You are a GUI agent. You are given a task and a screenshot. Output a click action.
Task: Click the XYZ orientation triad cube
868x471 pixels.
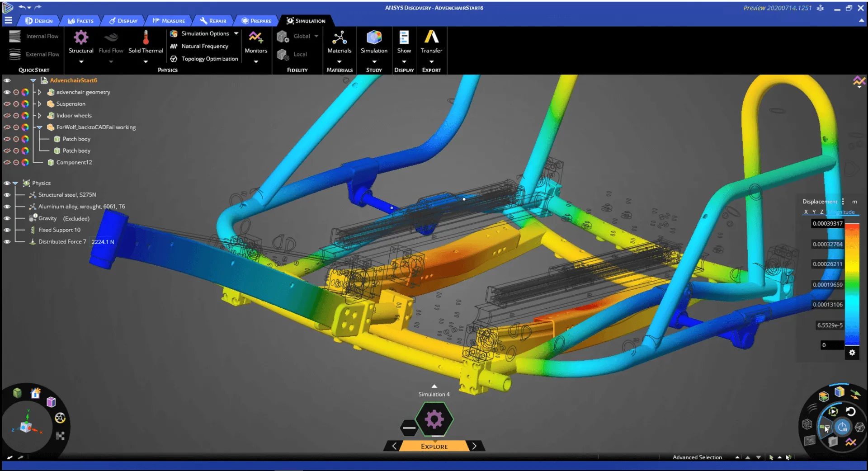[x=26, y=427]
